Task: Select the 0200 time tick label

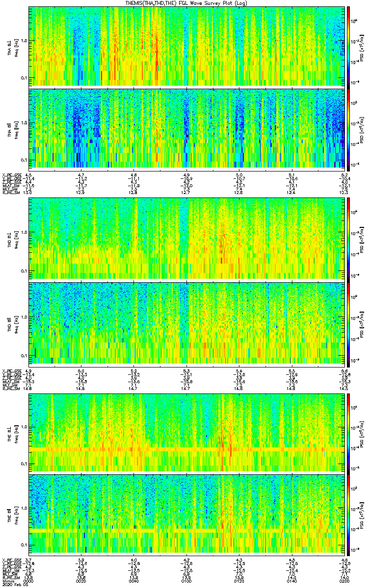Action: click(x=345, y=581)
